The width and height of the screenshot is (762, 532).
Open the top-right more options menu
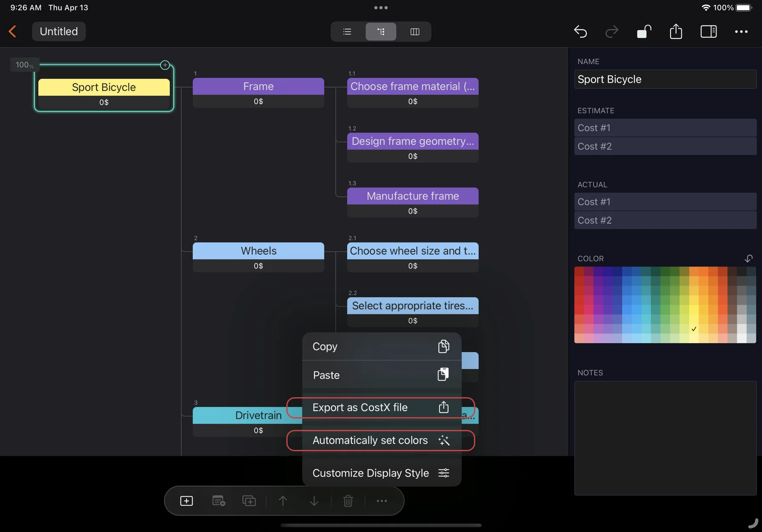coord(741,31)
